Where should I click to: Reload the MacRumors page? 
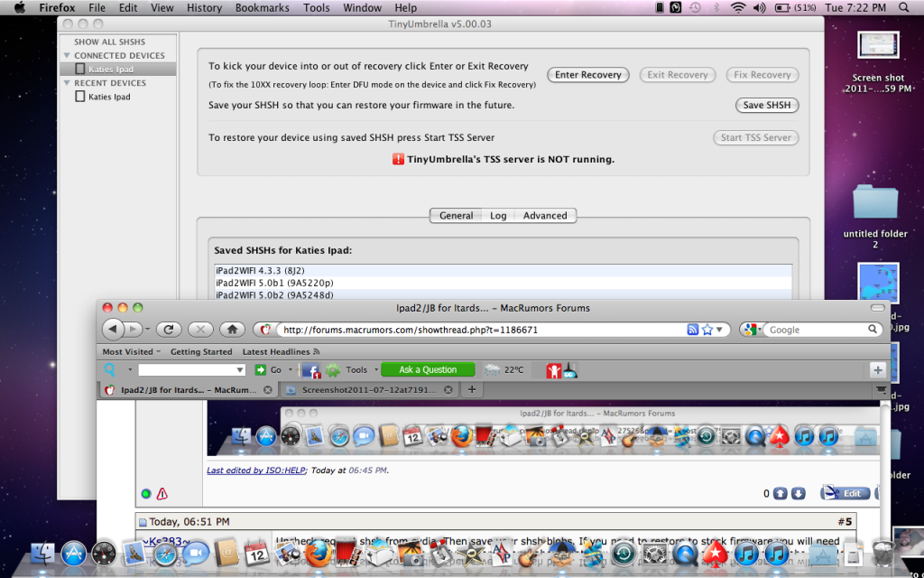(169, 329)
